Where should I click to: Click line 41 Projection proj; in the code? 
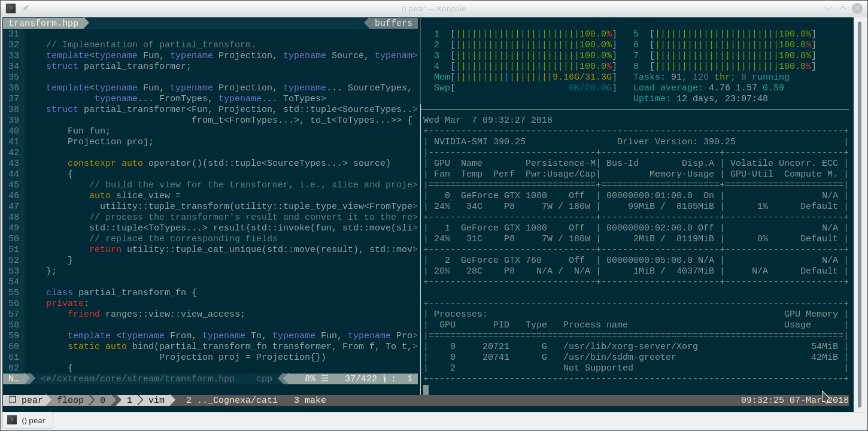coord(110,141)
